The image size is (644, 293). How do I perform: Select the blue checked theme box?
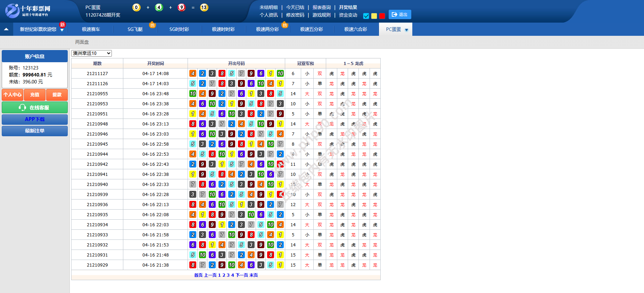[x=366, y=16]
